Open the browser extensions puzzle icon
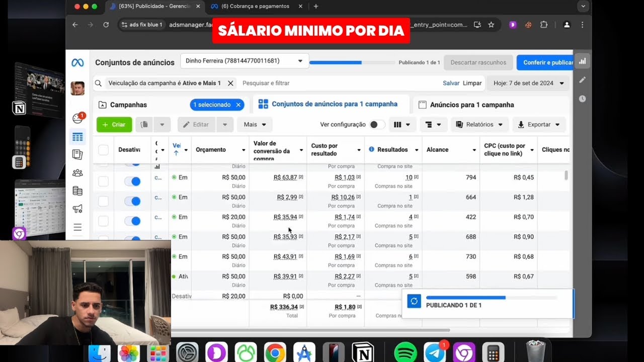The width and height of the screenshot is (644, 362). tap(544, 25)
